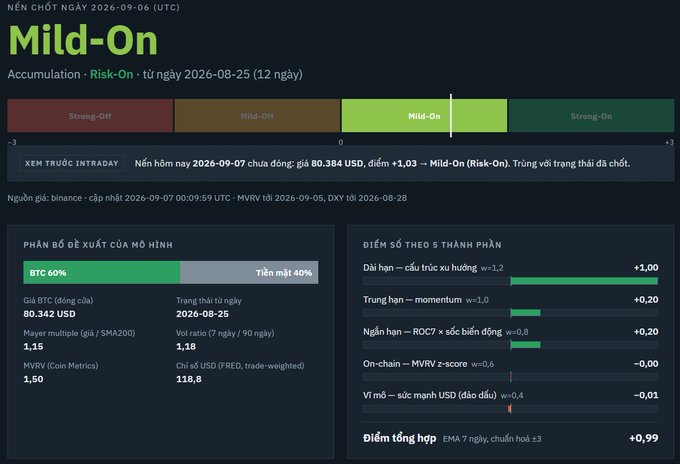Click the white score marker on scale
This screenshot has height=464, width=680.
(451, 115)
